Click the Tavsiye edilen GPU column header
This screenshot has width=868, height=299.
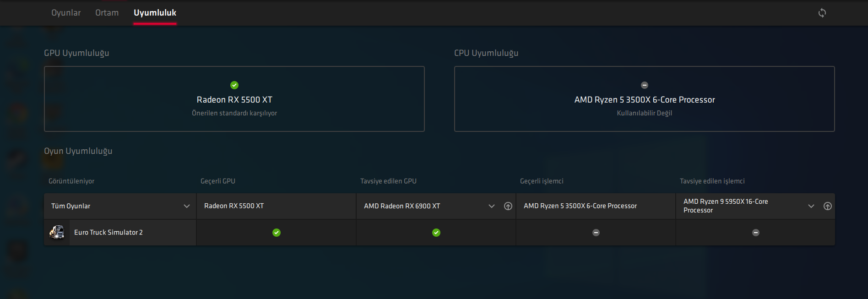pyautogui.click(x=388, y=181)
